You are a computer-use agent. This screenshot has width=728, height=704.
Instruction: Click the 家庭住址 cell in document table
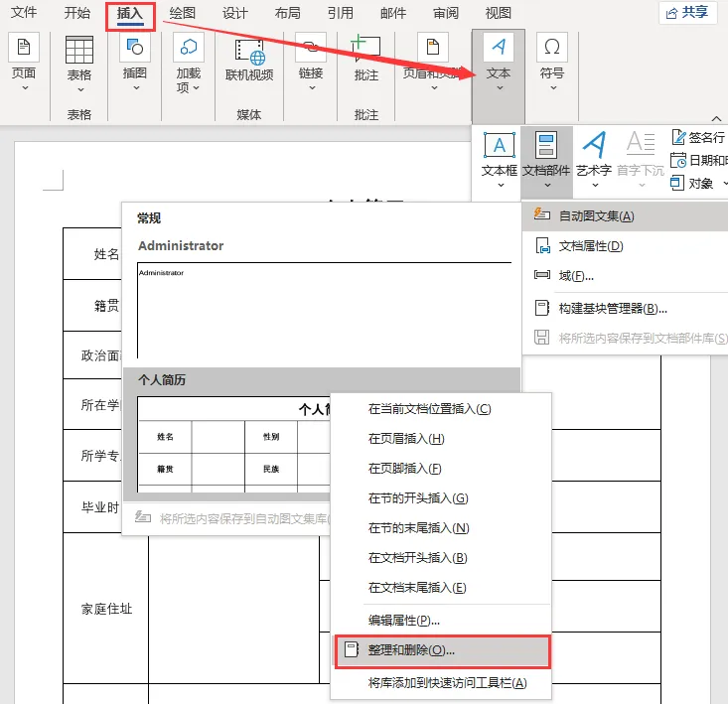pyautogui.click(x=107, y=609)
